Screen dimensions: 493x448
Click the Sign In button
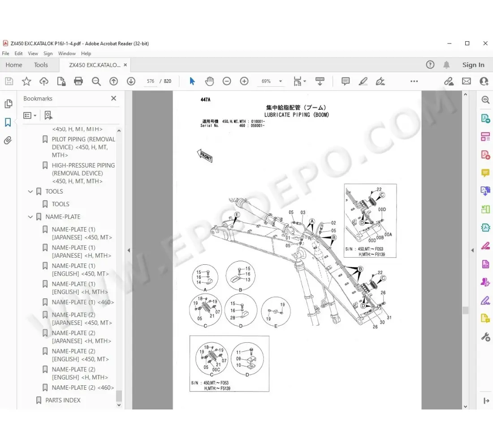pyautogui.click(x=473, y=65)
